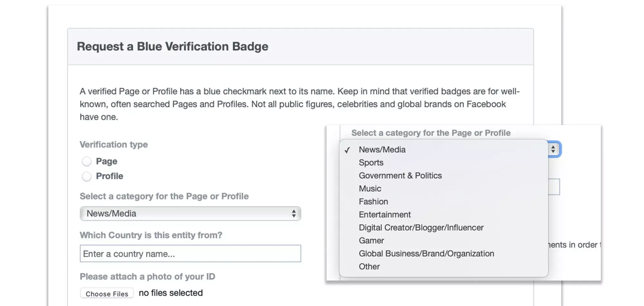Click the no files selected text
The height and width of the screenshot is (306, 644).
171,293
